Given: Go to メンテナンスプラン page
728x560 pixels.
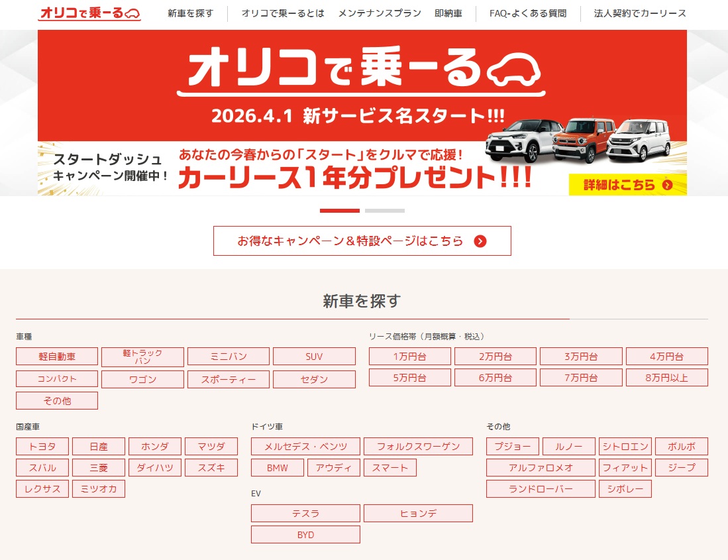Looking at the screenshot, I should tap(380, 13).
